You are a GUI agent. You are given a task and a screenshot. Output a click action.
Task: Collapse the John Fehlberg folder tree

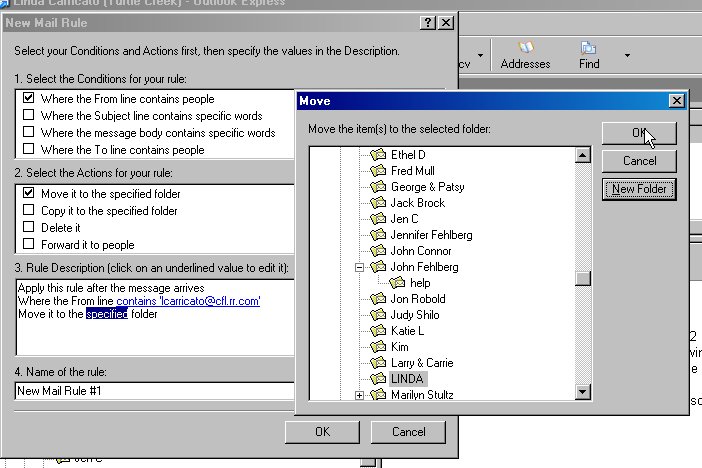[359, 267]
